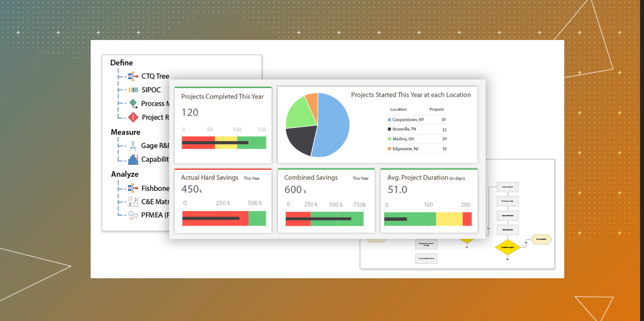
Task: Open the Avg. Project Duration card title
Action: 418,178
